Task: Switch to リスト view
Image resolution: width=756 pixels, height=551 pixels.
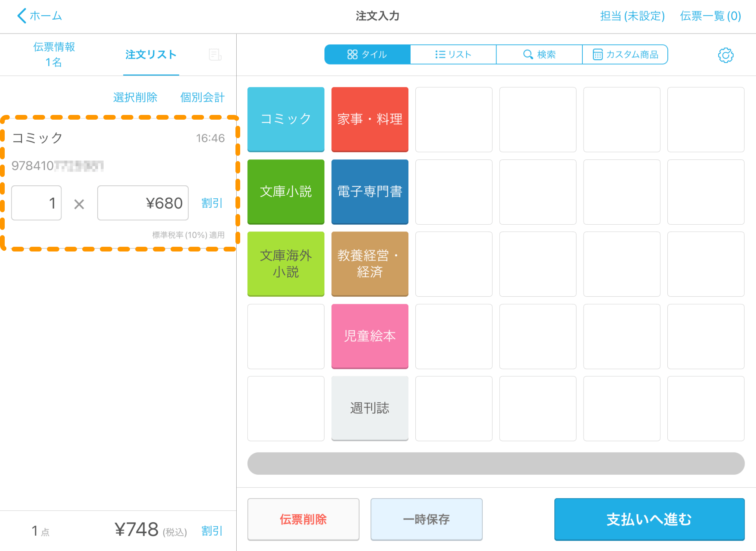Action: pyautogui.click(x=453, y=54)
